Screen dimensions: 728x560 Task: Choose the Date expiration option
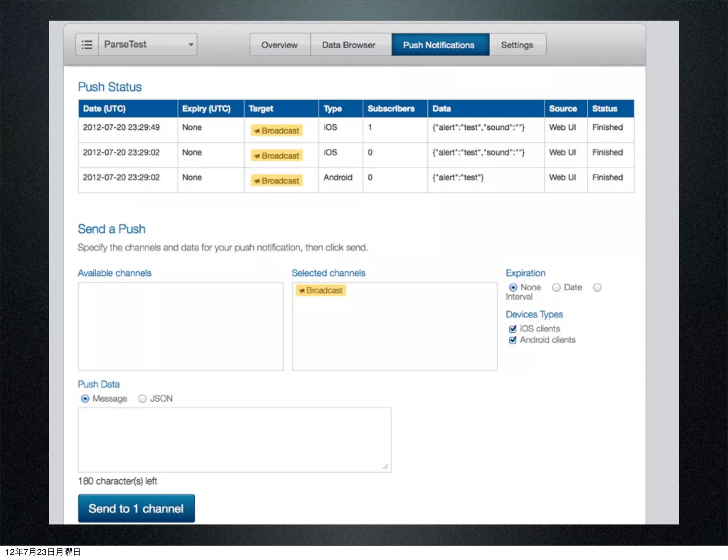556,287
